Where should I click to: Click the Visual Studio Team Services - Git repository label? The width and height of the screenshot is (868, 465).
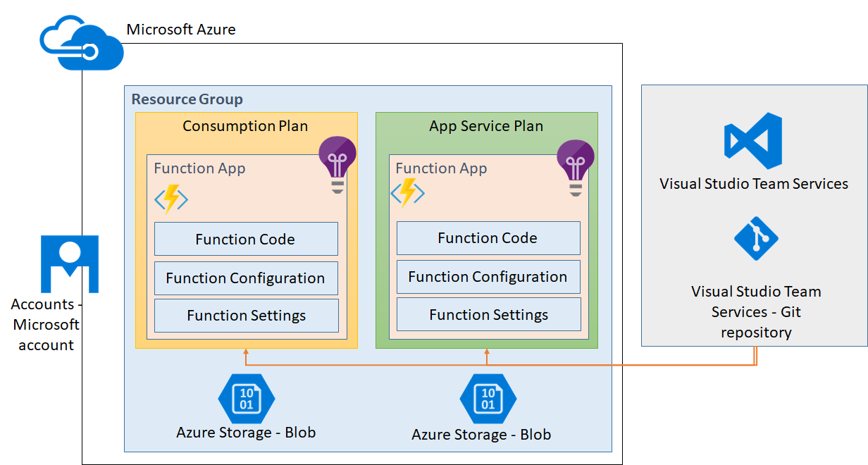click(x=756, y=311)
